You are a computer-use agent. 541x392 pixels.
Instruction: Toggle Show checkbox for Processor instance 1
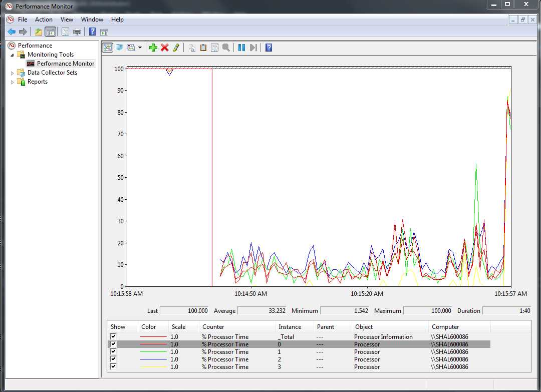click(113, 352)
